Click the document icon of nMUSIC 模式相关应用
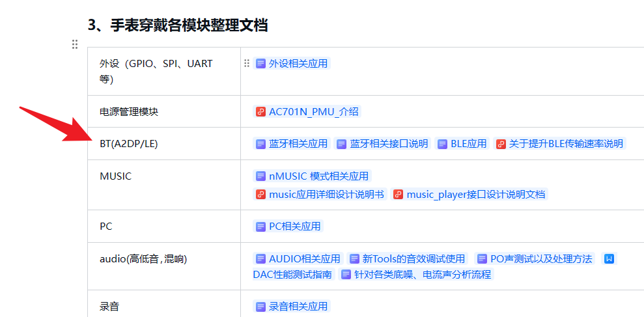 [x=260, y=176]
